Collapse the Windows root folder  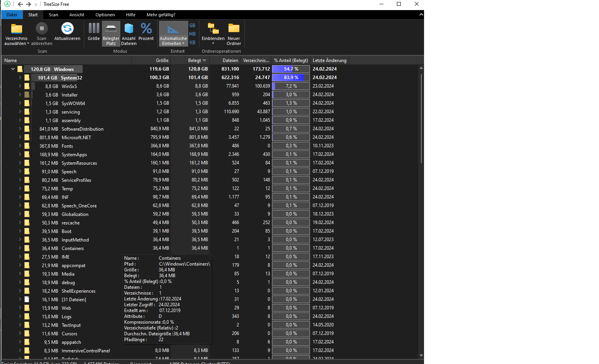[x=13, y=69]
